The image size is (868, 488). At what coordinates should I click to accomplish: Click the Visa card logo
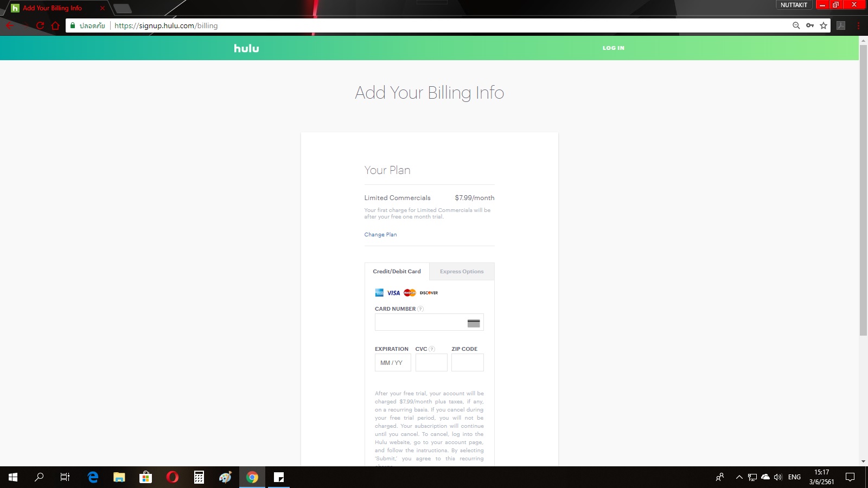pos(393,293)
